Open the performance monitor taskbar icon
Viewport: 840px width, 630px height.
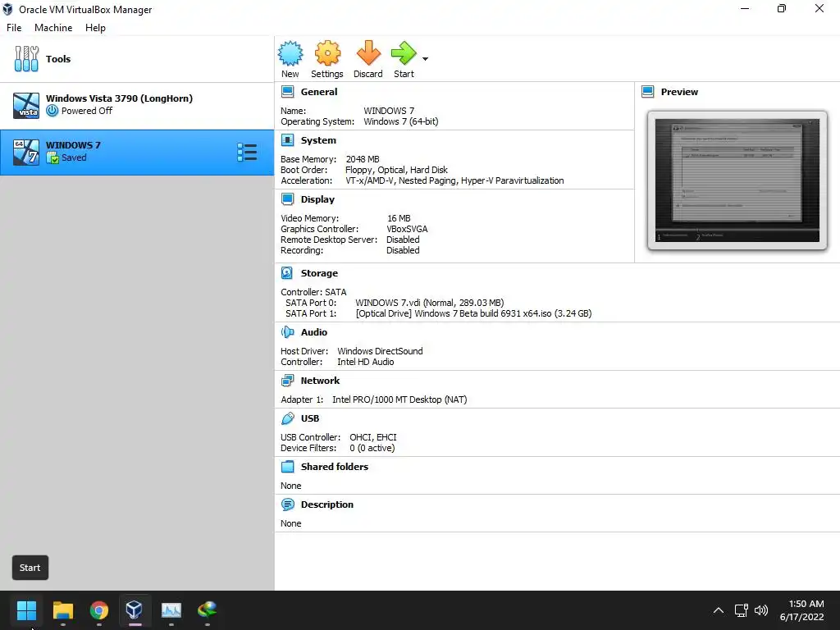point(171,610)
